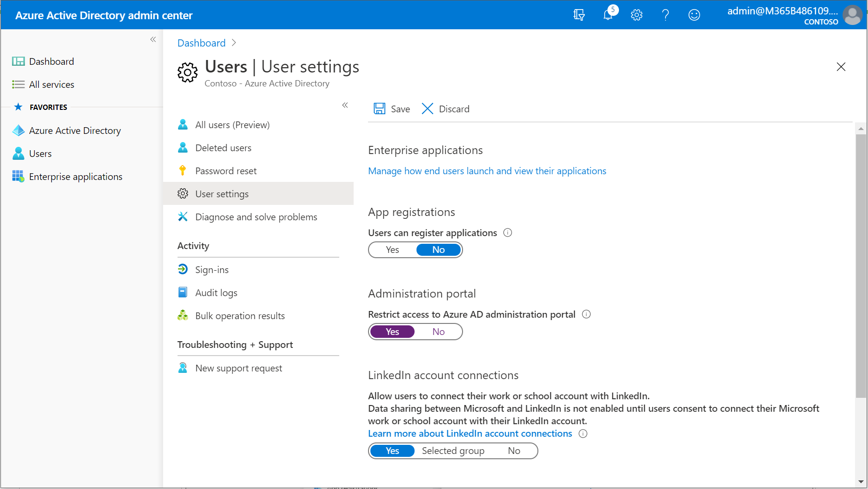
Task: Set Restrict access to admin portal Yes
Action: coord(392,332)
